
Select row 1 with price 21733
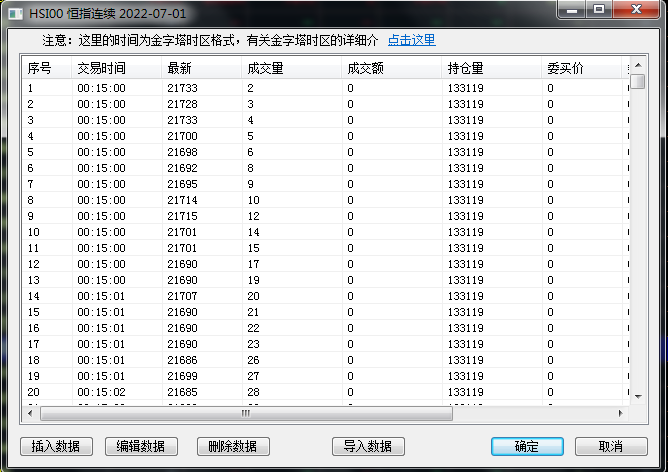click(x=326, y=88)
